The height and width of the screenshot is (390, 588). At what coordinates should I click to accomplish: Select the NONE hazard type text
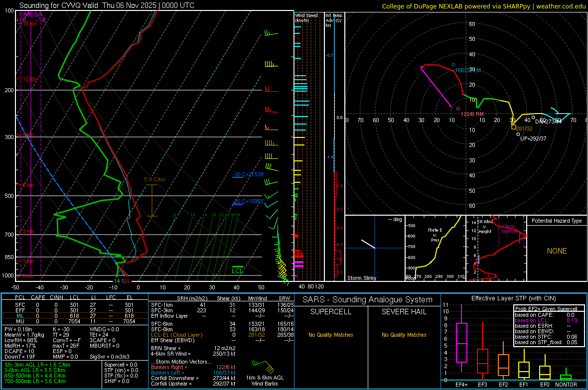[557, 251]
